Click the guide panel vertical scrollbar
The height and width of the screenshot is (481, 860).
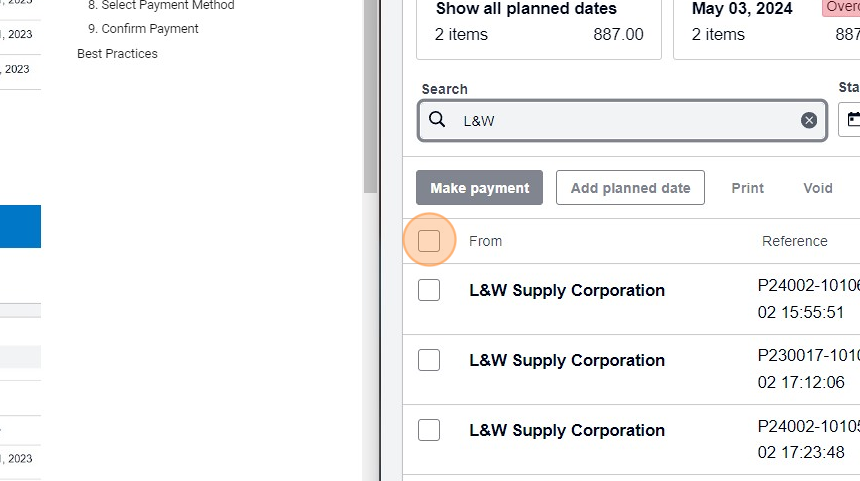pyautogui.click(x=371, y=100)
